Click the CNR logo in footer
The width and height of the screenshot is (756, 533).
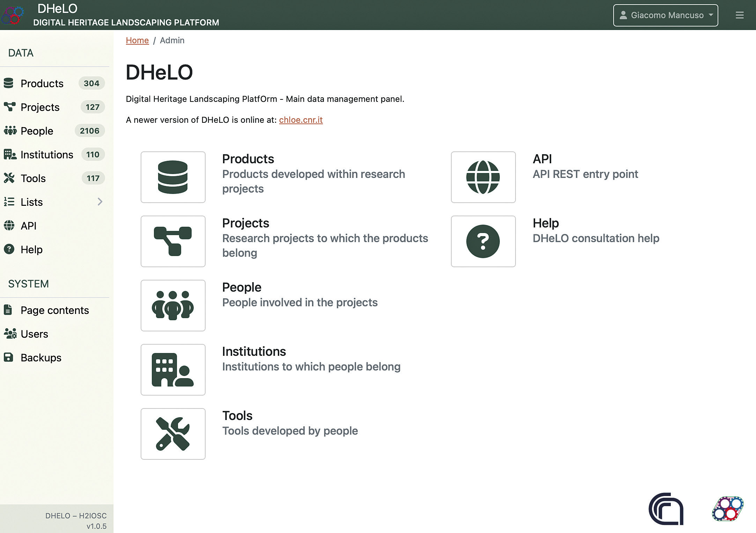(x=666, y=509)
